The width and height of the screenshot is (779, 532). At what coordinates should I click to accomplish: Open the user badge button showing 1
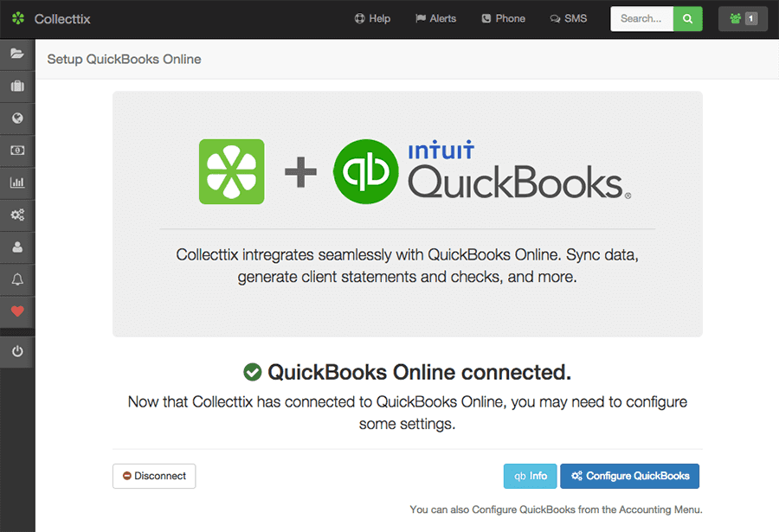coord(743,19)
